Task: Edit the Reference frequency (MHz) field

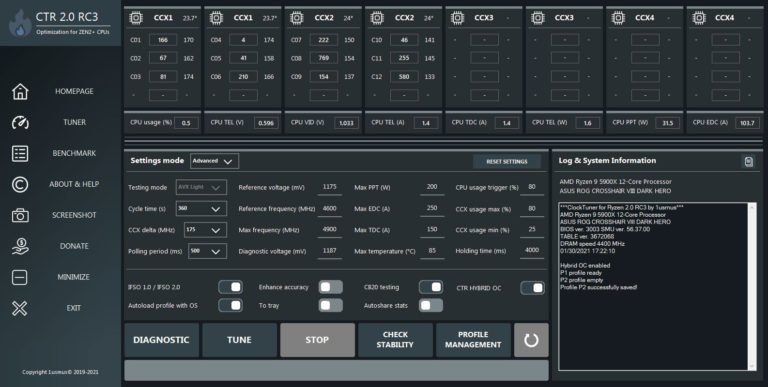Action: click(x=330, y=209)
